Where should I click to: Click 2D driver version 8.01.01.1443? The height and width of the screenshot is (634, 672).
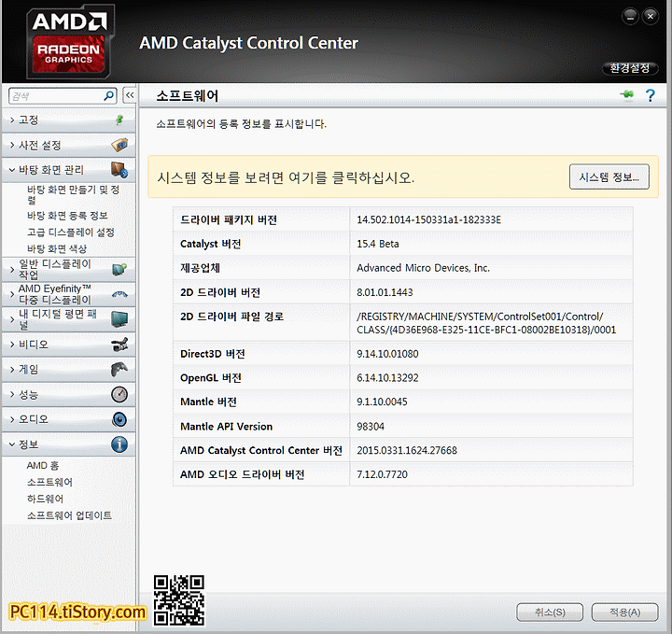[385, 292]
